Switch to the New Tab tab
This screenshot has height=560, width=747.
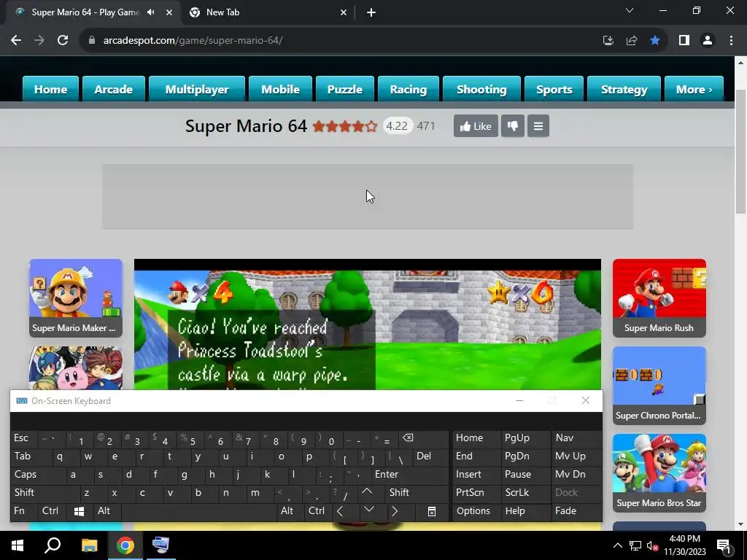point(267,12)
